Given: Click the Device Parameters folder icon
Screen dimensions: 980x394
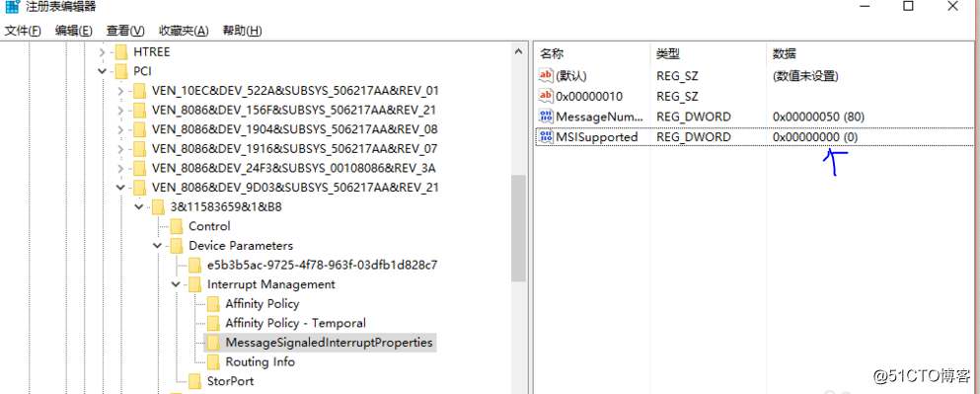Looking at the screenshot, I should (x=177, y=246).
